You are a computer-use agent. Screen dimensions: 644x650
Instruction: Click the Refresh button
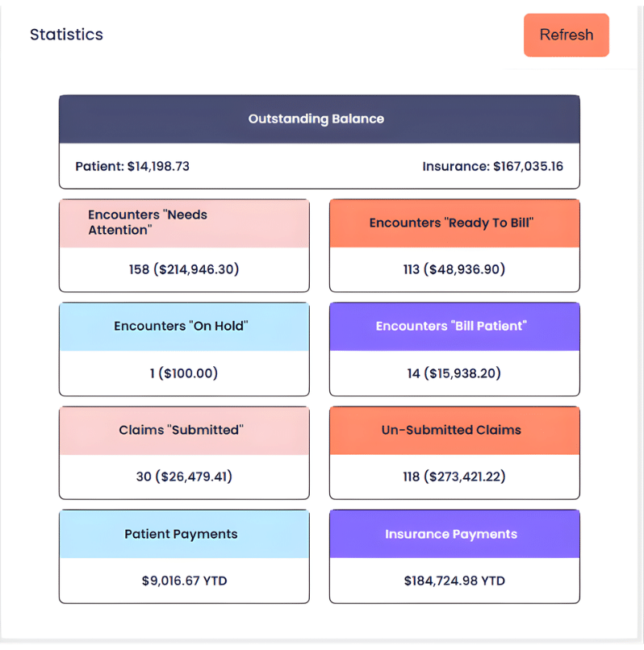coord(566,35)
